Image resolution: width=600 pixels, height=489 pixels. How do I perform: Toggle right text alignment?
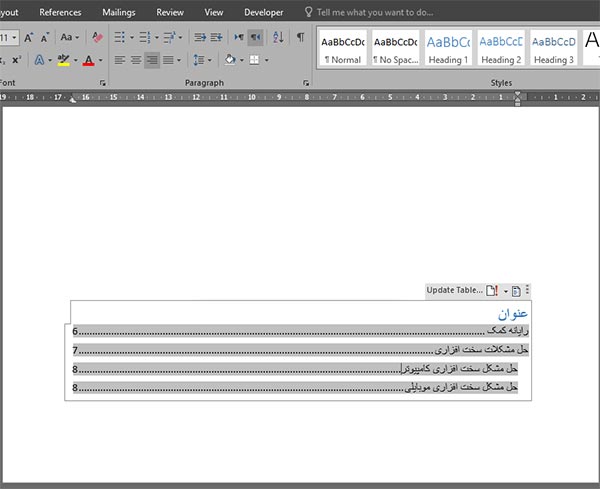(x=152, y=60)
